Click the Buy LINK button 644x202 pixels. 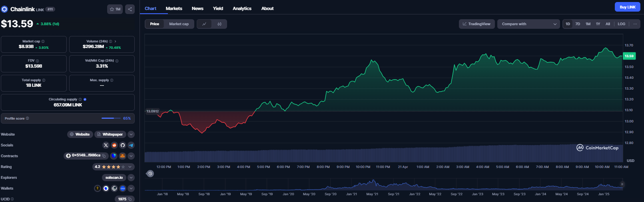pyautogui.click(x=627, y=7)
